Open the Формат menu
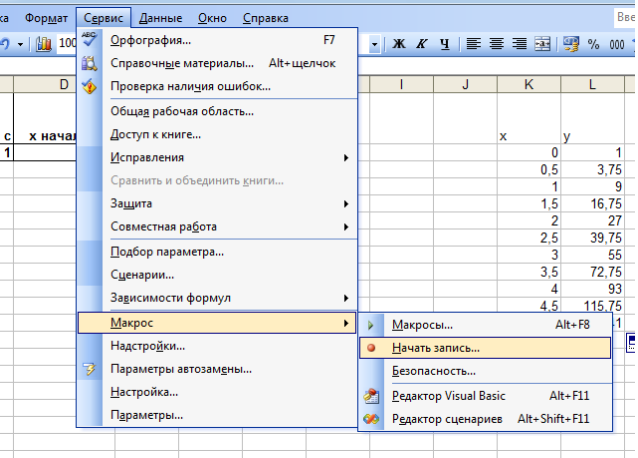This screenshot has width=638, height=458. [46, 18]
